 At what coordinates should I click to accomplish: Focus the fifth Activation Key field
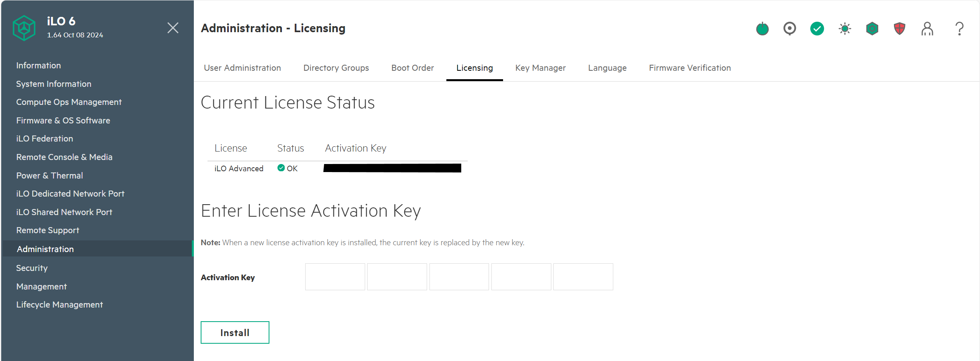click(x=583, y=277)
